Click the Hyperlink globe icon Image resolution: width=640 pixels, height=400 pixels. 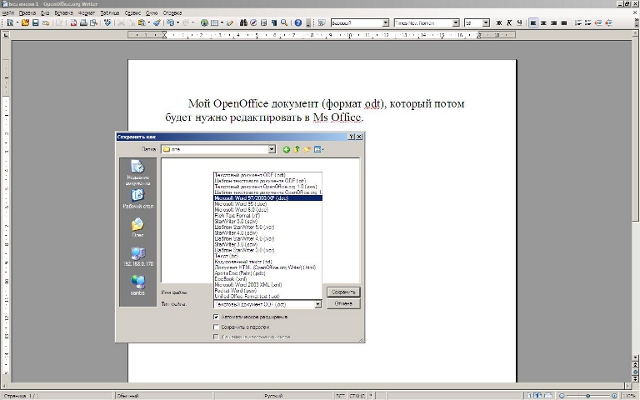point(204,23)
